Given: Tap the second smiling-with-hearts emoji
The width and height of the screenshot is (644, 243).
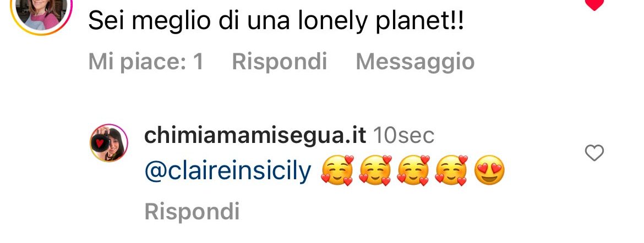Looking at the screenshot, I should 375,170.
